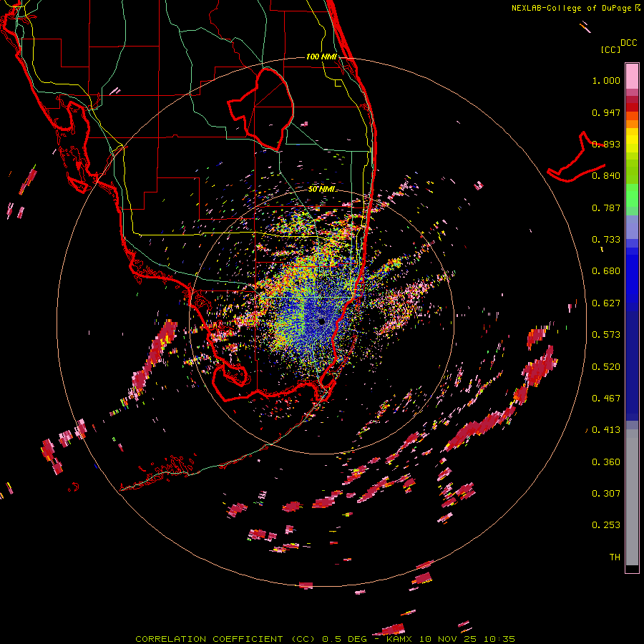Select the 0.413 legend value

tap(606, 430)
